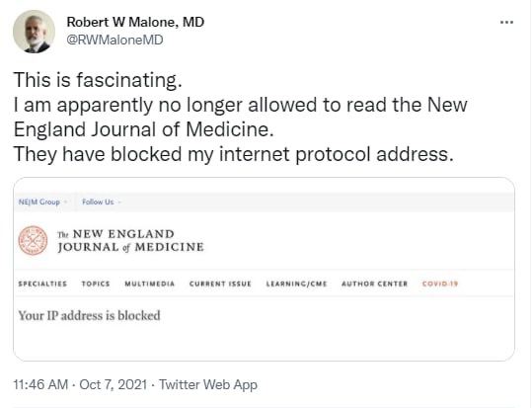Open the Author Center link

[x=375, y=284]
